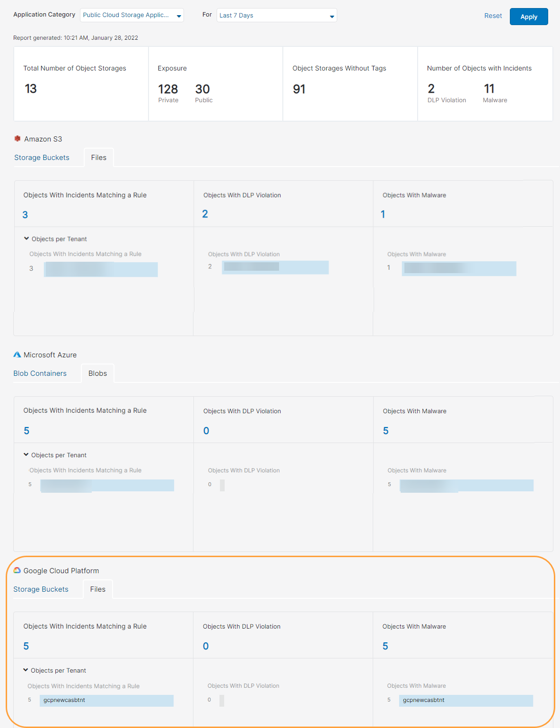Click the Google Cloud Platform logo icon

click(17, 570)
